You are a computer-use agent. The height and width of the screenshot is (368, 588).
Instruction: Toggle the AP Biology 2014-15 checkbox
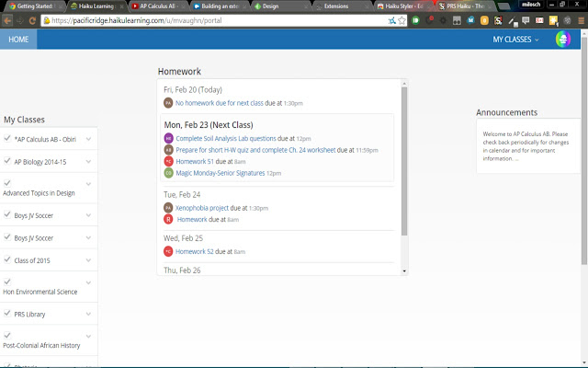point(7,161)
